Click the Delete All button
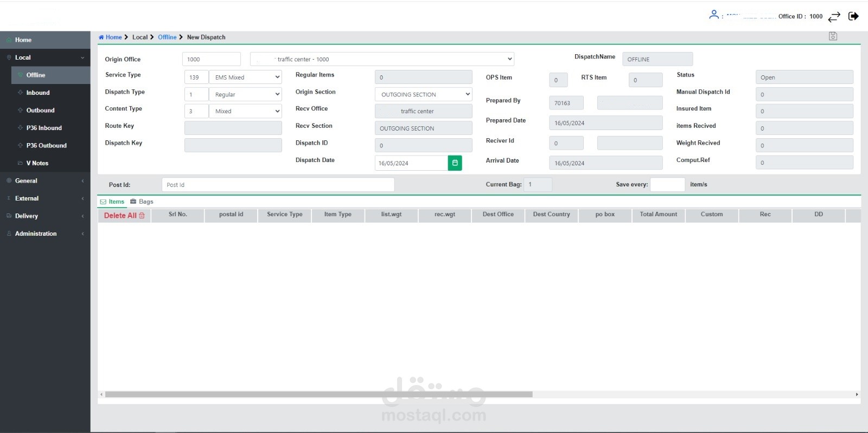 tap(124, 216)
